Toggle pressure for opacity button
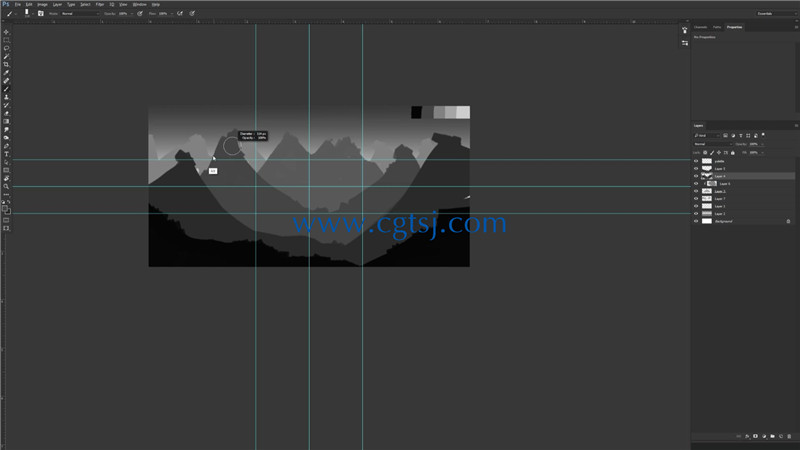Image resolution: width=800 pixels, height=450 pixels. coord(140,14)
